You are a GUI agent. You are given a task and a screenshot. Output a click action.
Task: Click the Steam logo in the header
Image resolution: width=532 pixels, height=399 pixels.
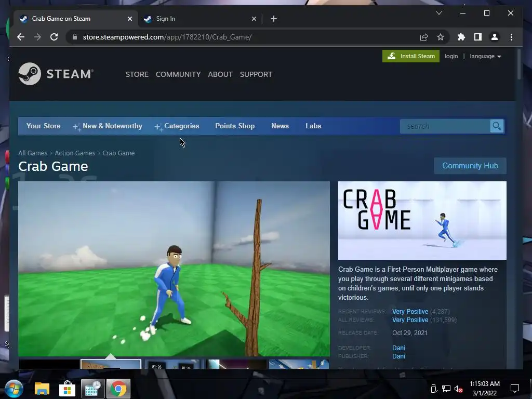56,74
